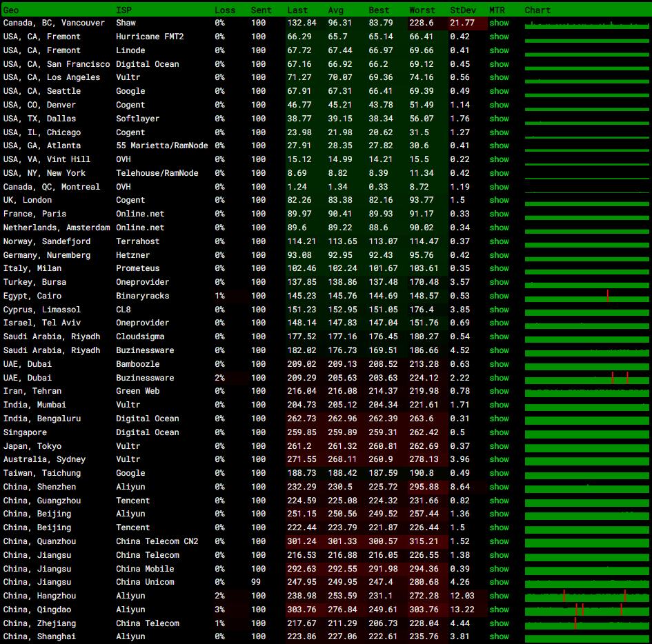
Task: Open MTR show link for Linode Fremont
Action: (499, 50)
